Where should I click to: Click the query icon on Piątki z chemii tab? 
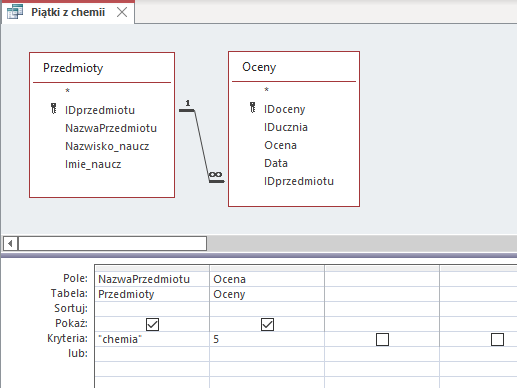(x=15, y=12)
